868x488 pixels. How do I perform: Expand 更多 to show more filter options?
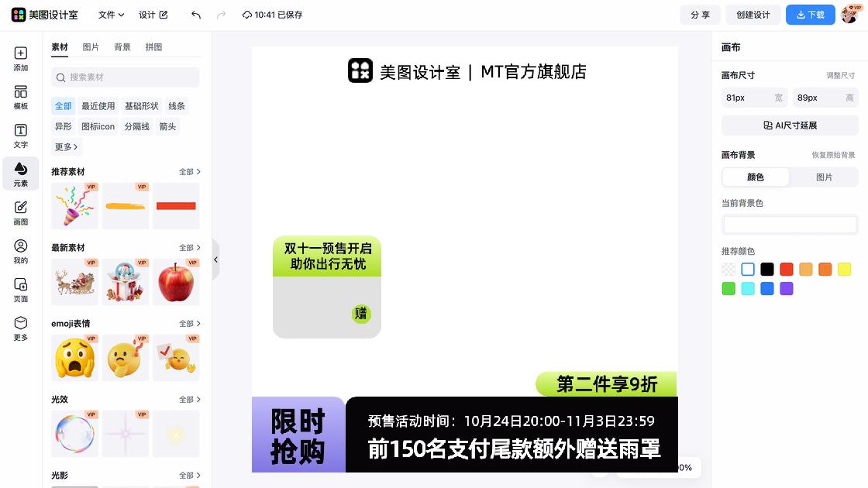[x=65, y=146]
